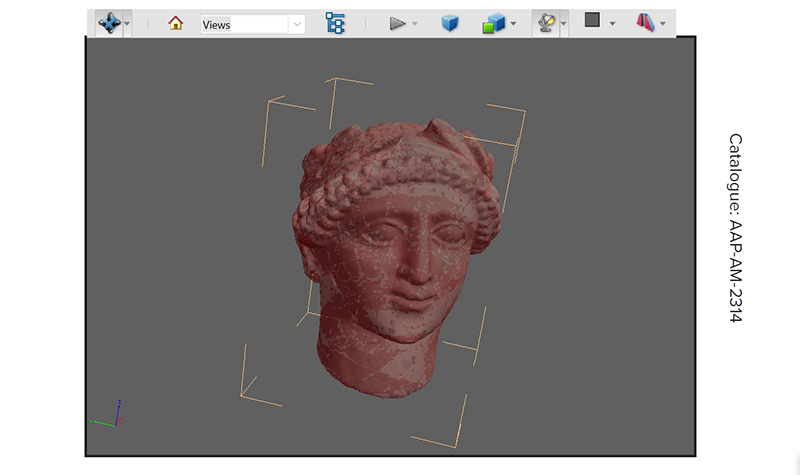The image size is (800, 475).
Task: Open the lighting scheme dropdown arrow
Action: 564,23
